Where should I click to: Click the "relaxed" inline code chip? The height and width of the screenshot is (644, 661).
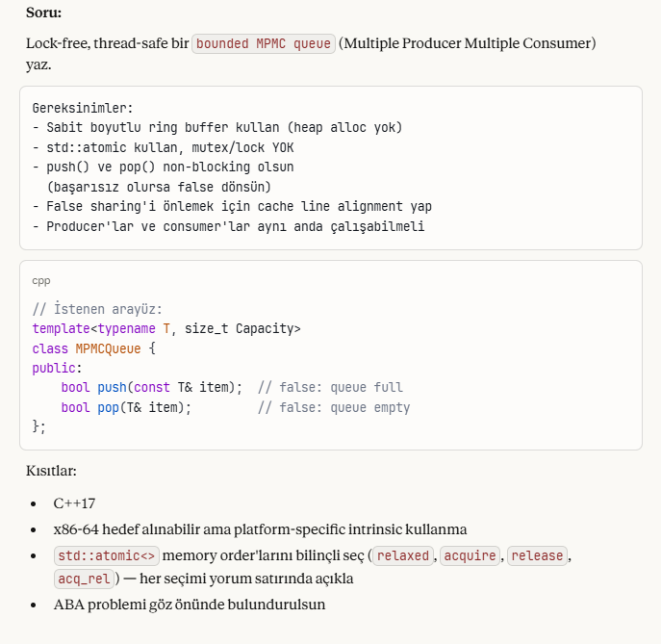[401, 556]
